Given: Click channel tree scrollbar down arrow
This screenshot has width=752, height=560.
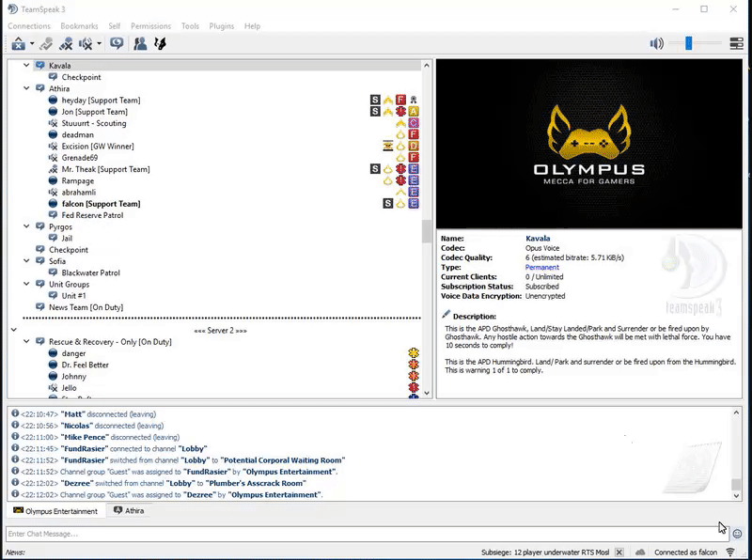Looking at the screenshot, I should [x=427, y=393].
